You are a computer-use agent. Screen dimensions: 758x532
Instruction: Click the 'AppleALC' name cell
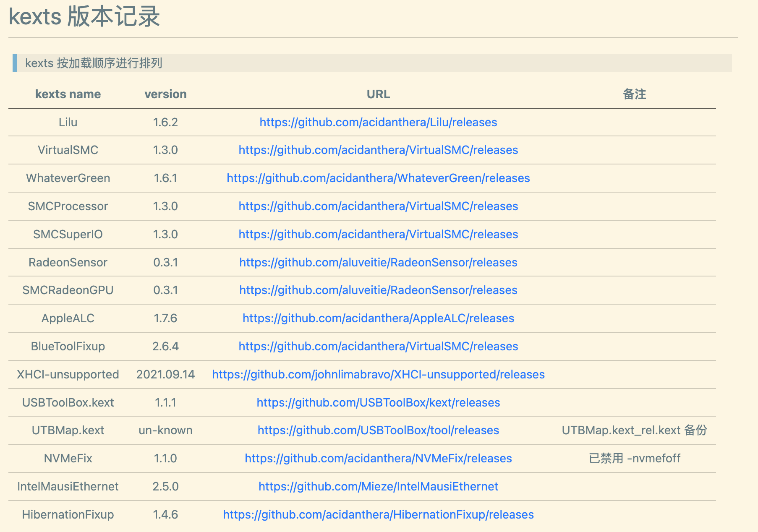click(x=68, y=318)
